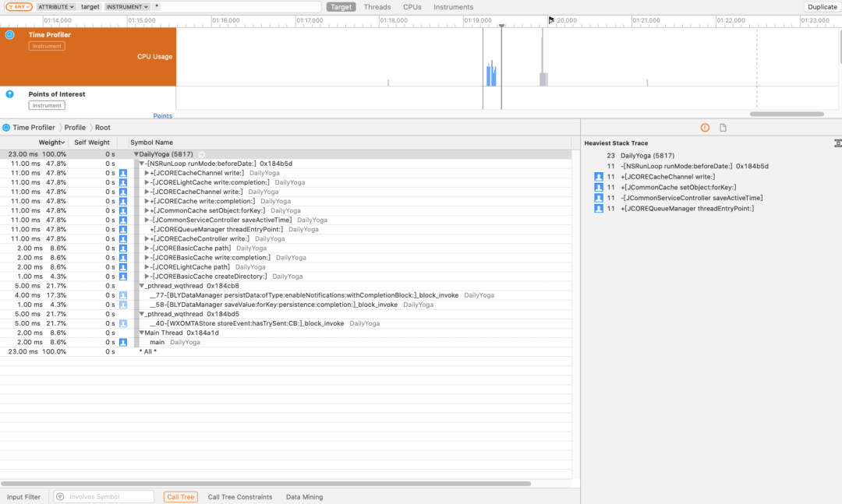This screenshot has height=504, width=842.
Task: Click the user code icon for -[JCOREBasicCache createDirectory:] row
Action: click(x=123, y=277)
